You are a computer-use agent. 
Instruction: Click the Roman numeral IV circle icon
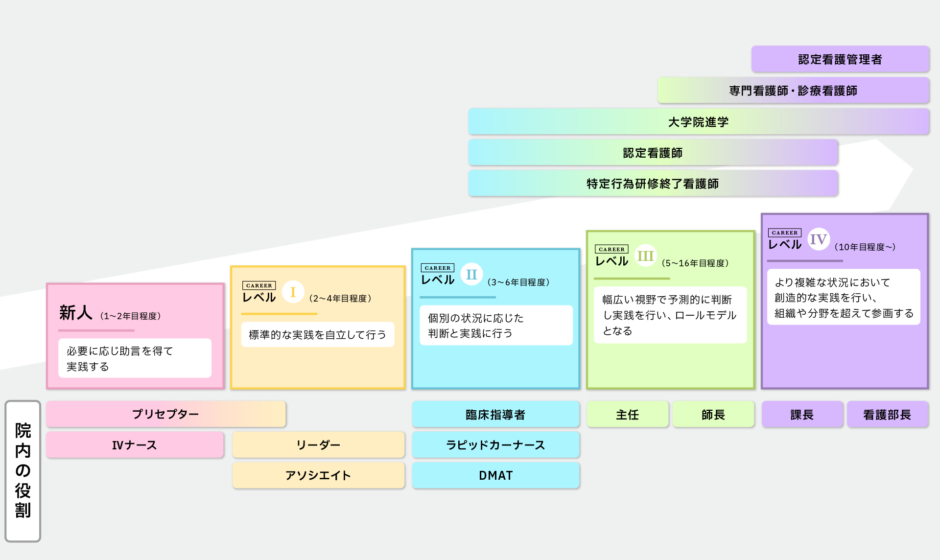[818, 239]
